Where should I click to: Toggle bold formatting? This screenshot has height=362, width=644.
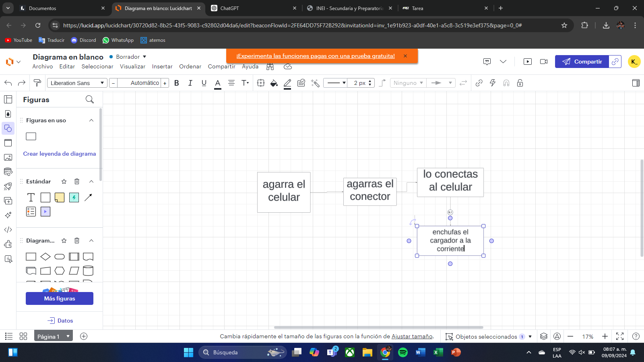coord(176,83)
